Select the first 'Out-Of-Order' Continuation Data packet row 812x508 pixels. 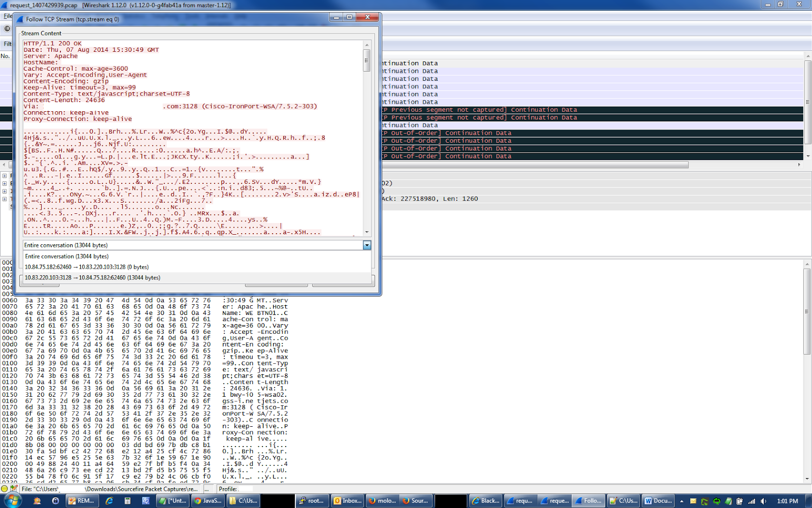(x=592, y=133)
